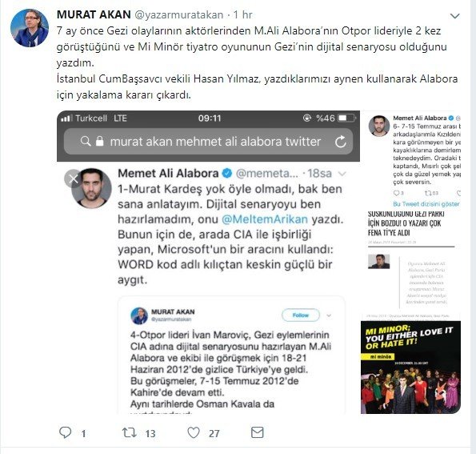Open the Mi Minor poster image
Screen dimensions: 476x454
click(x=410, y=368)
